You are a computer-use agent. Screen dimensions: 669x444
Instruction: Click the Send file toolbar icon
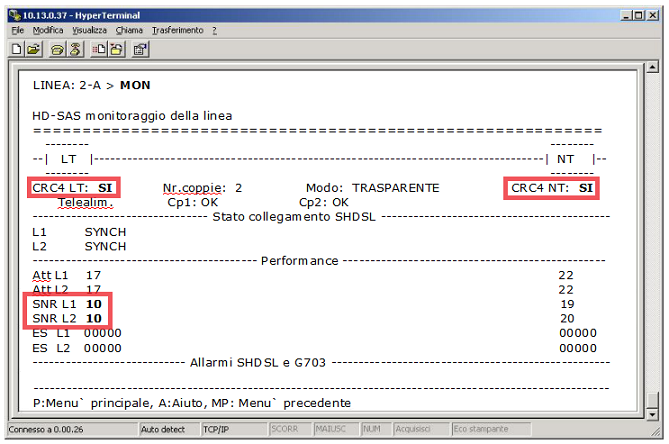99,48
